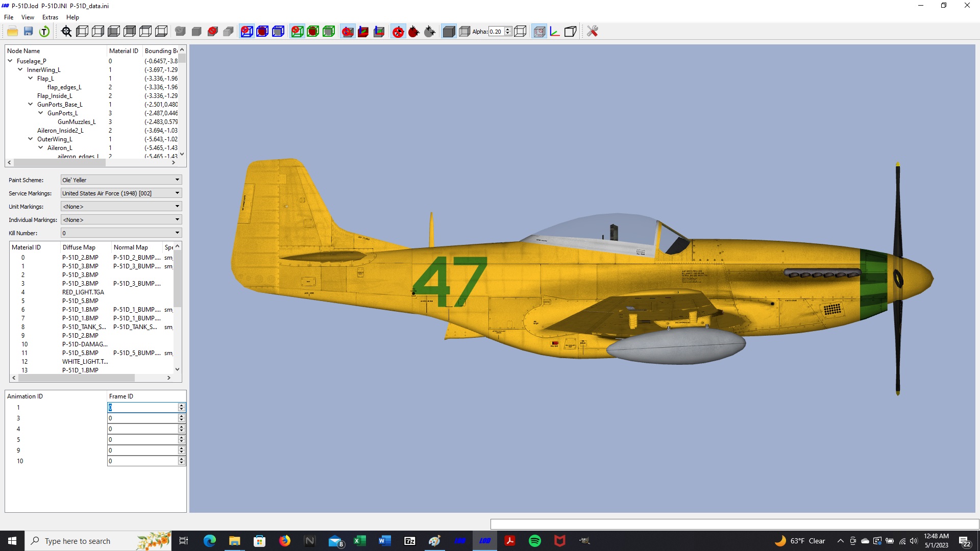This screenshot has width=980, height=551.
Task: Click the Alpha value input field
Action: point(496,32)
